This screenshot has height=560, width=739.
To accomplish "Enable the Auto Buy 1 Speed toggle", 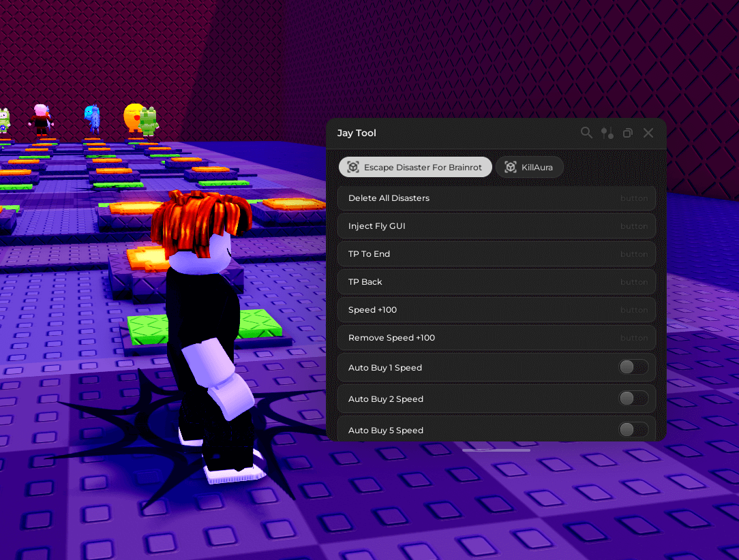I will click(x=633, y=367).
